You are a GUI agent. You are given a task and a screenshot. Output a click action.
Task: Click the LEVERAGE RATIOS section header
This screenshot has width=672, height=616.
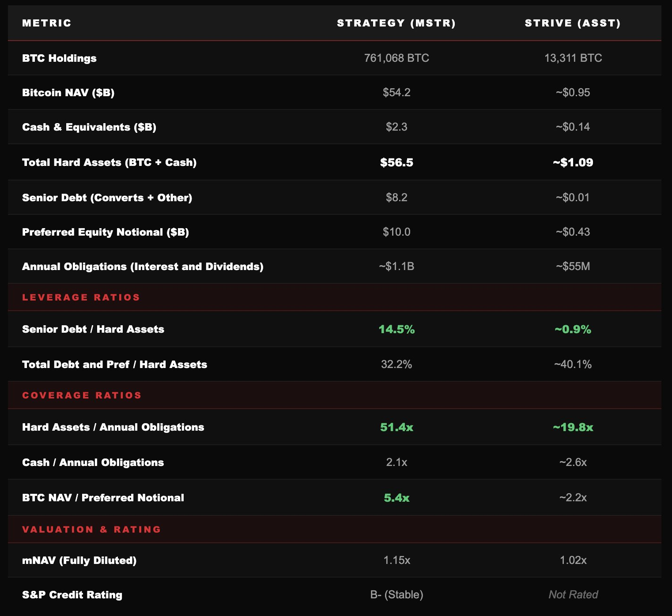click(81, 297)
